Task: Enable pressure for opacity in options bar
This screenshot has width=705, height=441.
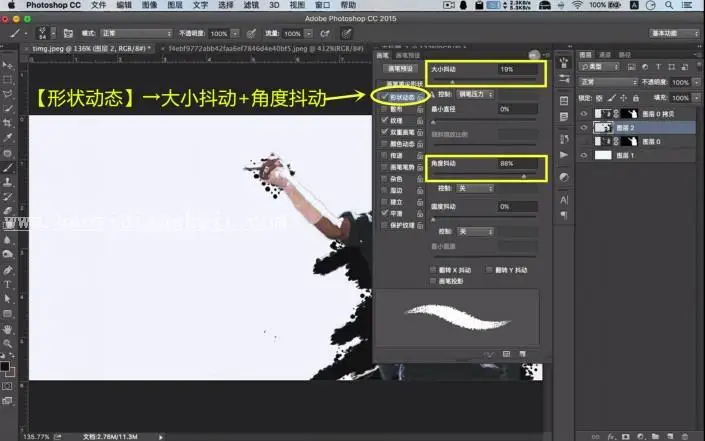Action: pos(251,33)
